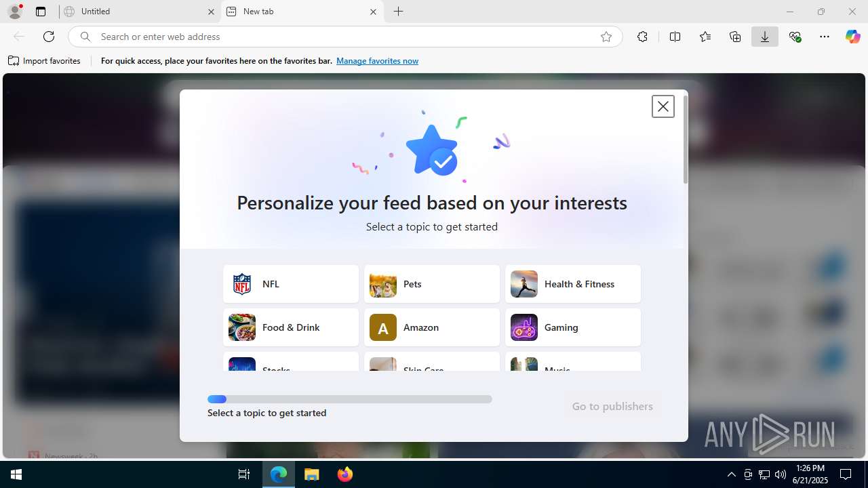Add this page to favorites star
The image size is (868, 488).
[x=606, y=37]
